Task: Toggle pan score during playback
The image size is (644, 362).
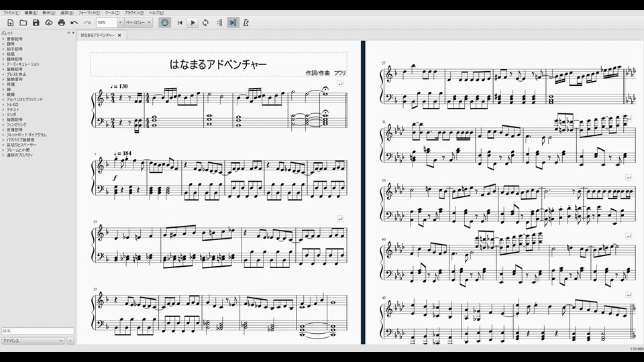Action: (233, 23)
